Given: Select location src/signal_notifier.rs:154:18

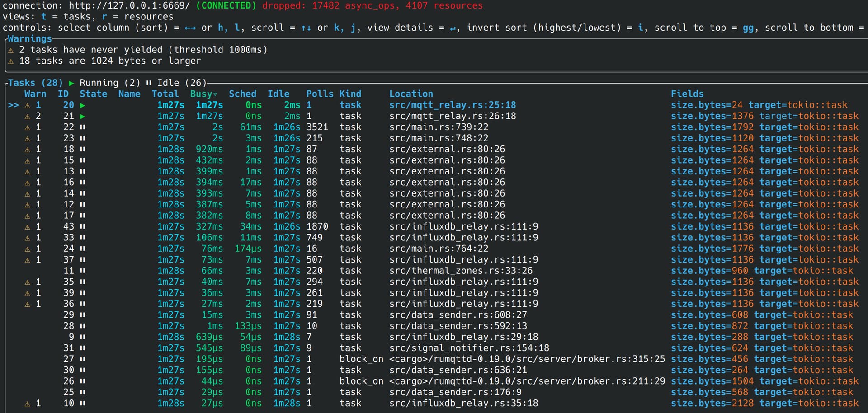Looking at the screenshot, I should 469,348.
